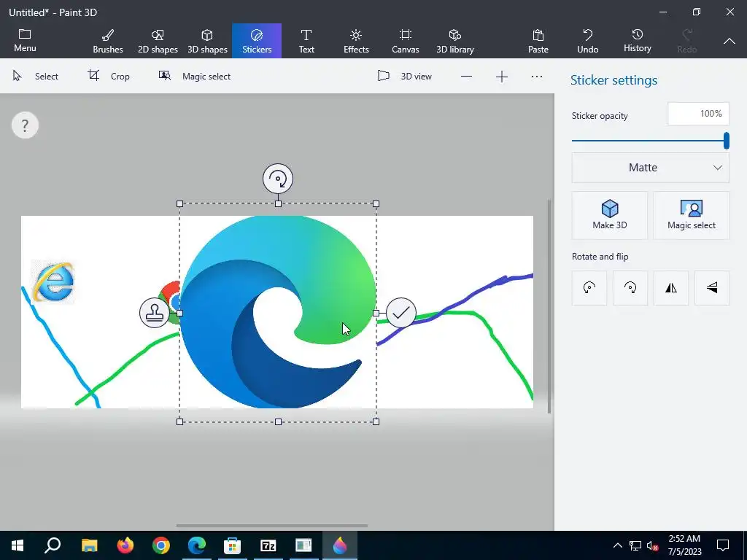Open the 2D shapes tab

(x=158, y=41)
